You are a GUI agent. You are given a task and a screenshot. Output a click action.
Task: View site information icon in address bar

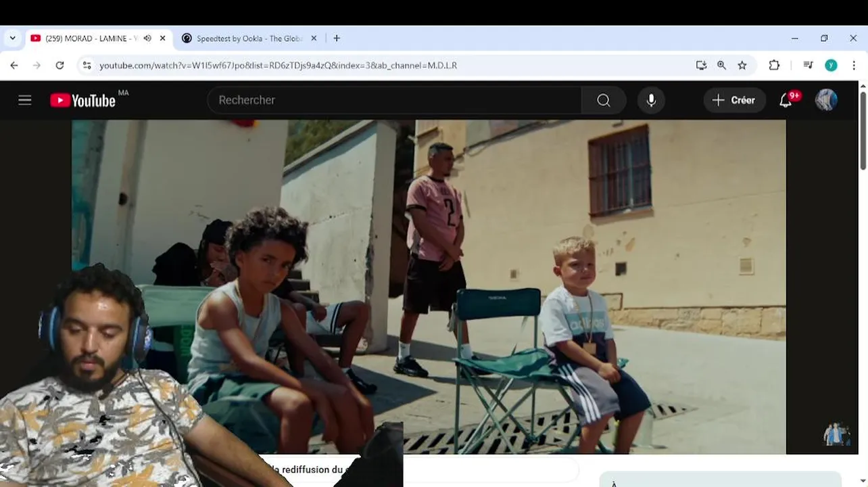[86, 66]
